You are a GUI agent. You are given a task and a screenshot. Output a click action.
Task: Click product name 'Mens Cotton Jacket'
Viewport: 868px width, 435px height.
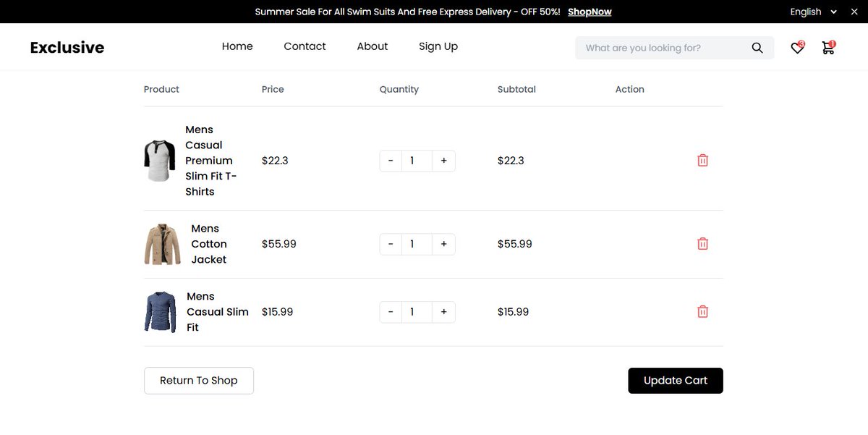point(209,244)
